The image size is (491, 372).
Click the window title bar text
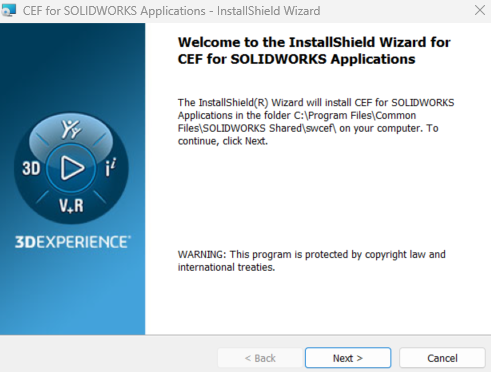pyautogui.click(x=171, y=11)
